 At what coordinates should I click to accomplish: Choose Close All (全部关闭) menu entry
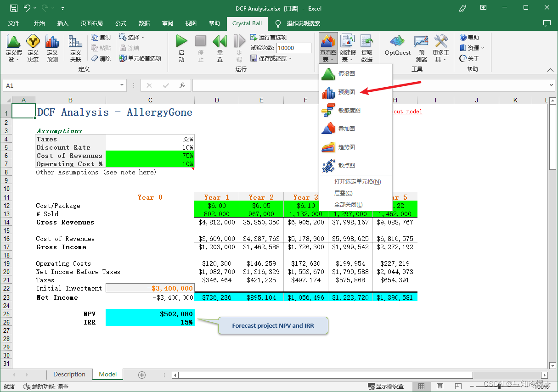tap(355, 204)
